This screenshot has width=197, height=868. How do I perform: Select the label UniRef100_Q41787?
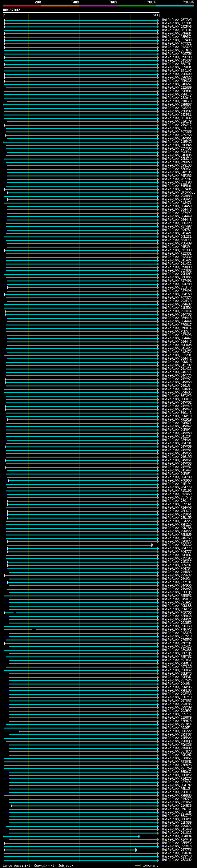pos(176,365)
